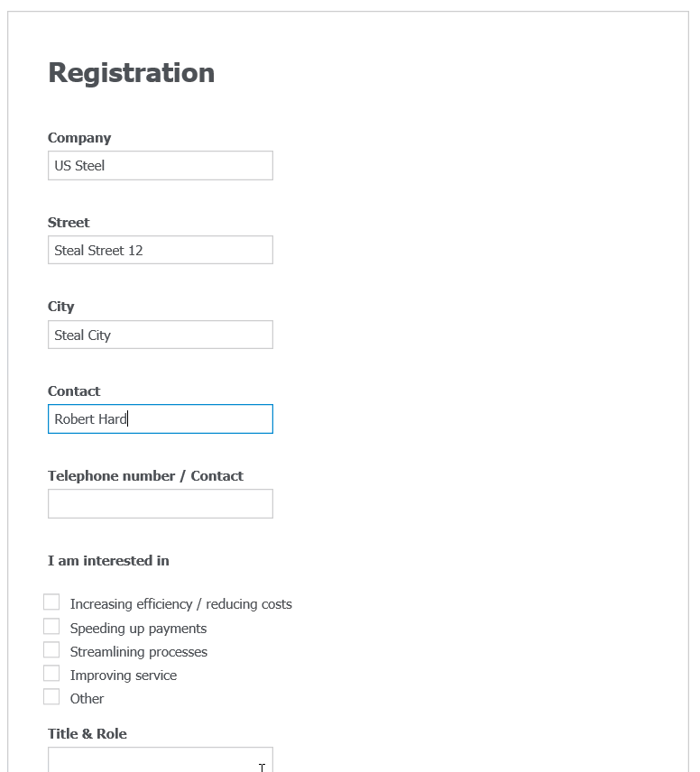Focus the Contact field with Robert Hard

(160, 419)
